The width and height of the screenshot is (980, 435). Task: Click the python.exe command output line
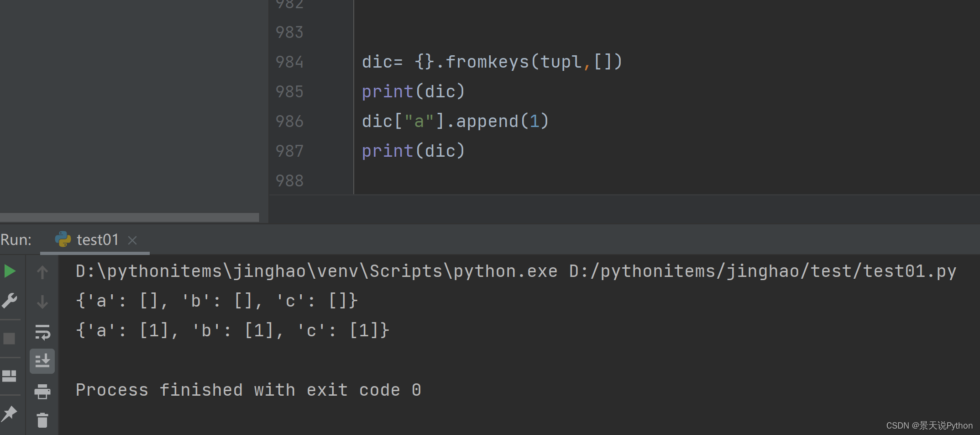(516, 271)
